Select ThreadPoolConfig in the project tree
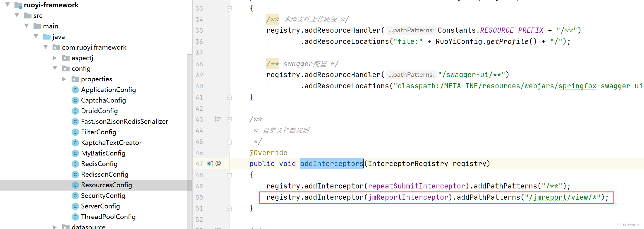 [x=108, y=217]
